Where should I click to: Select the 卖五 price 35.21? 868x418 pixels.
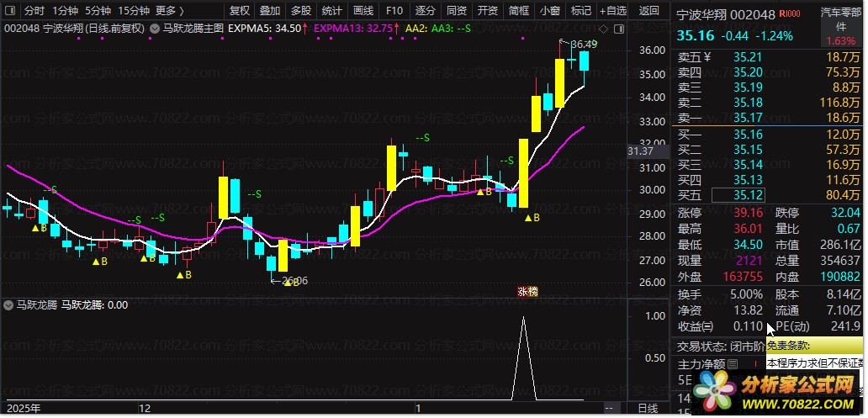[748, 57]
